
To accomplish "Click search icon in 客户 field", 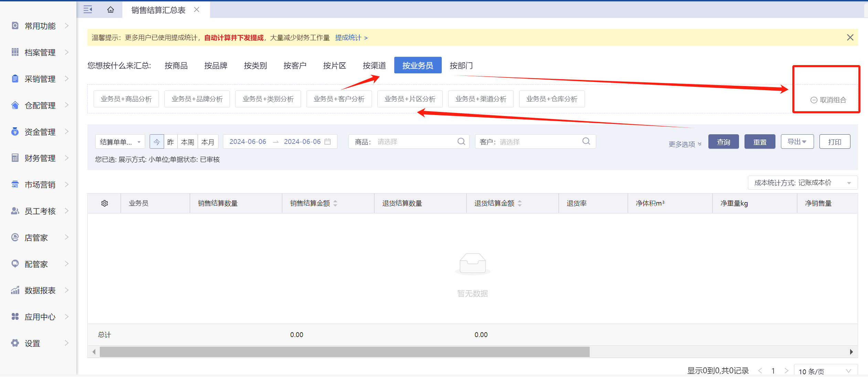I will point(586,141).
